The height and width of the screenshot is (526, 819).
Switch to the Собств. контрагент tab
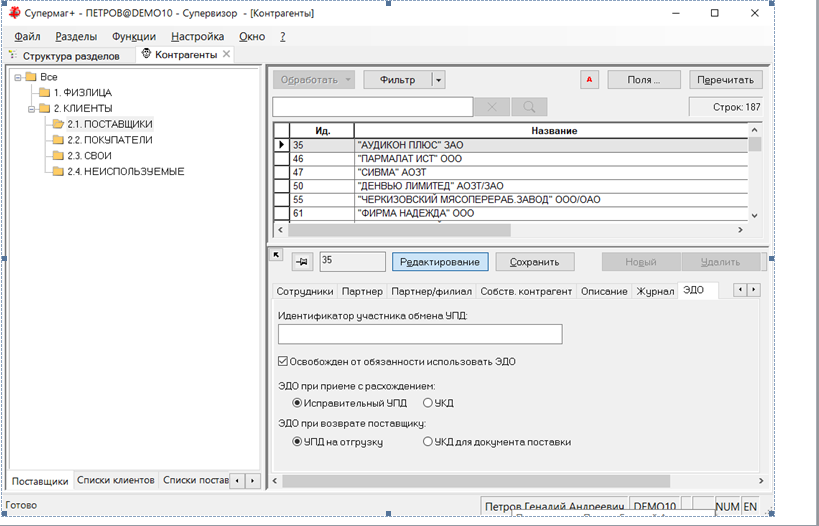click(x=526, y=291)
